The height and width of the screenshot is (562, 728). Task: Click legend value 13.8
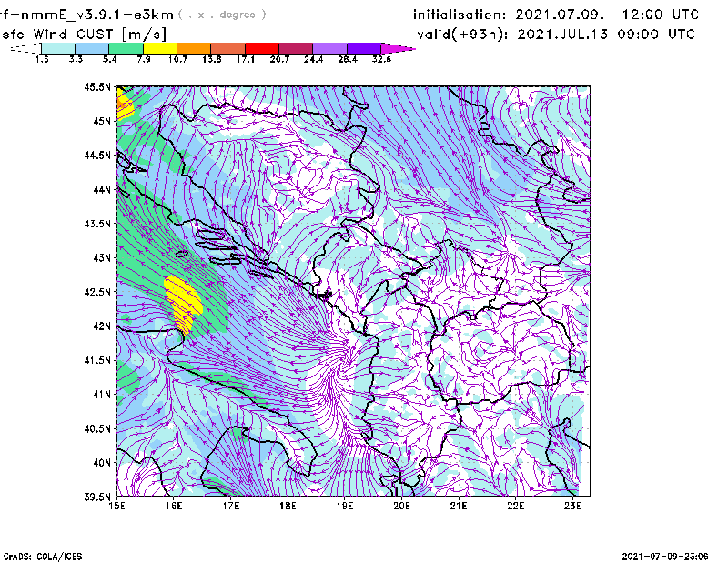point(212,59)
